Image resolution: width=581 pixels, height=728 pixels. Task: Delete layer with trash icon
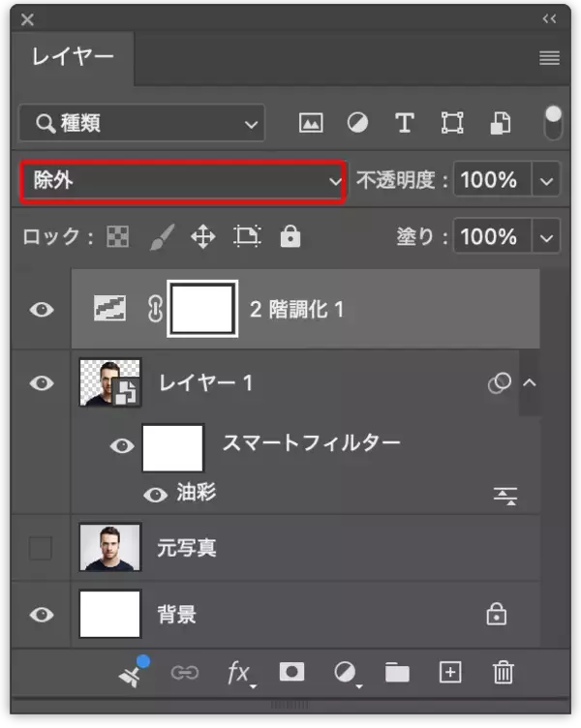point(504,672)
